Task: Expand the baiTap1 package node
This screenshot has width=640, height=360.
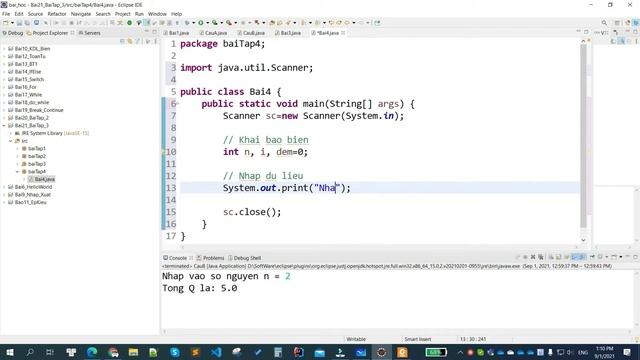Action: 18,149
